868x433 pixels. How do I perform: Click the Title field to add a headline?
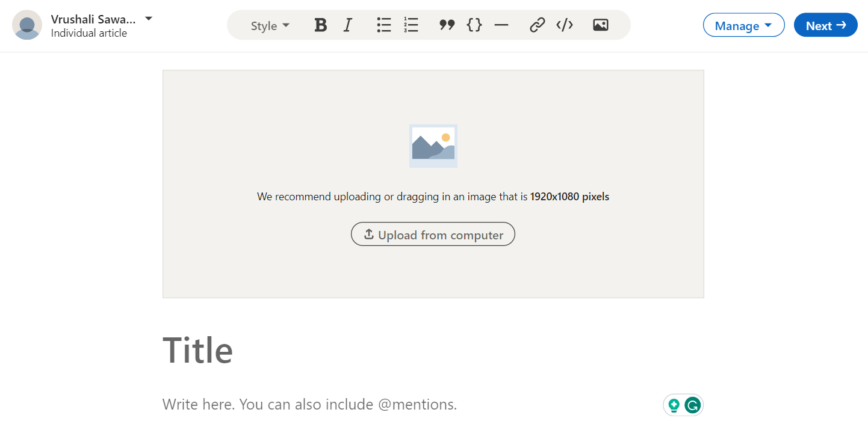point(198,351)
